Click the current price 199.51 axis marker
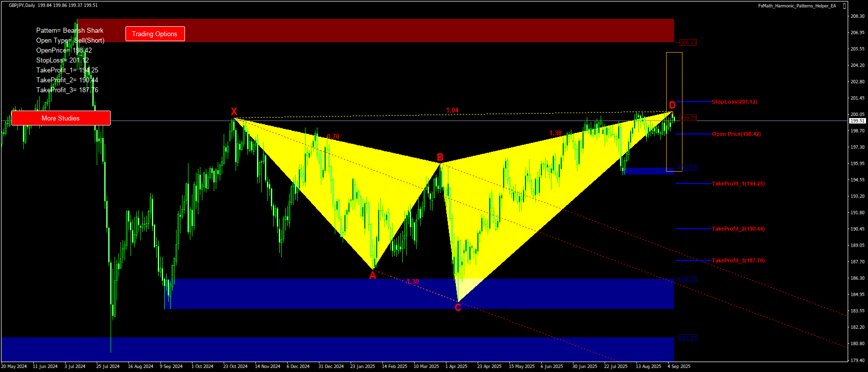 (x=858, y=121)
